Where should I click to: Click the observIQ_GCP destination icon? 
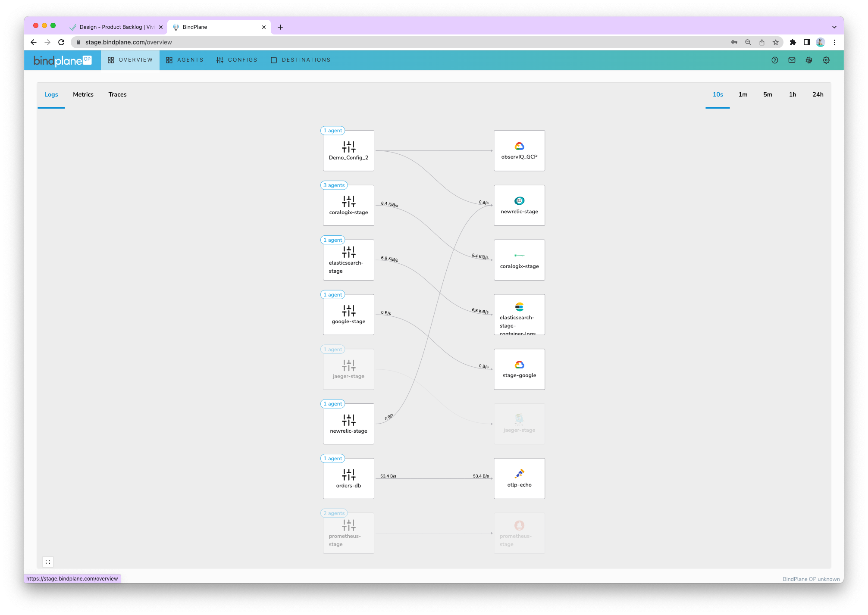519,146
